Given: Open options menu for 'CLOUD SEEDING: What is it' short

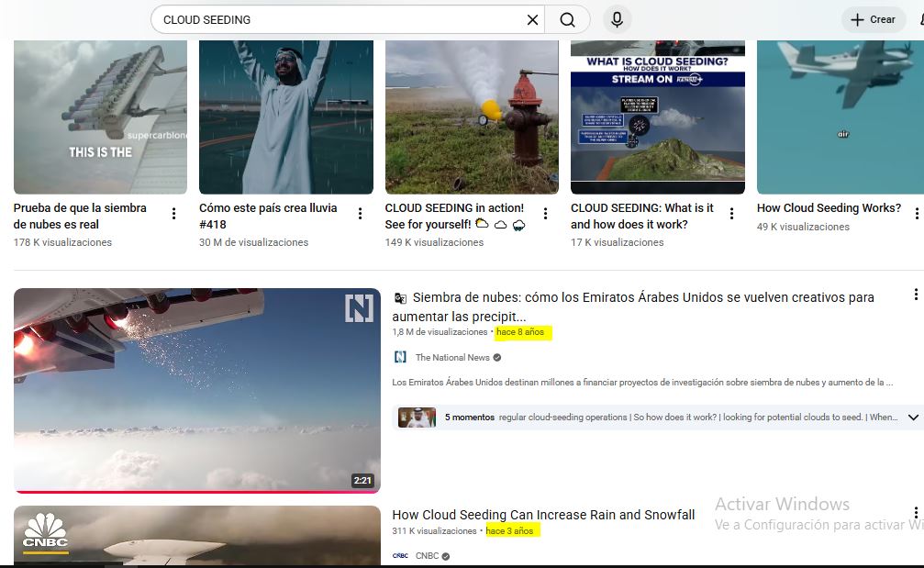Looking at the screenshot, I should tap(731, 214).
